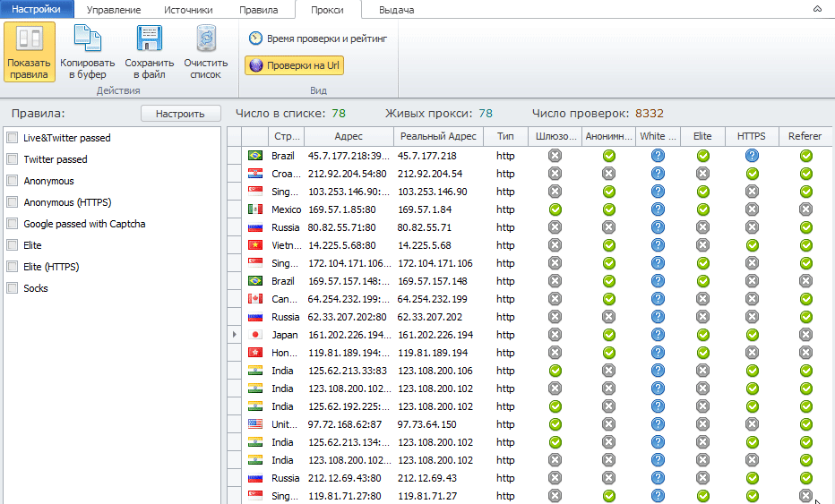Screen dimensions: 835x504
Task: Click the blue question mark HTTPS status in first row
Action: (x=752, y=156)
